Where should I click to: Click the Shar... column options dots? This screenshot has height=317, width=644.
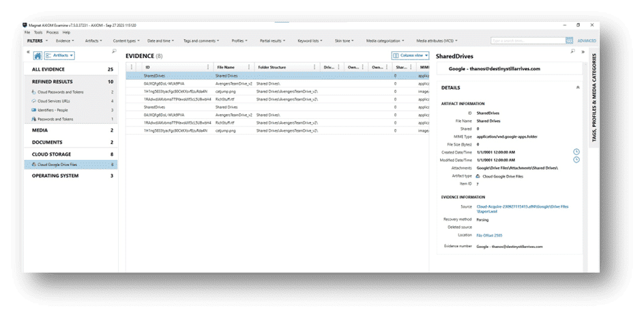point(410,67)
